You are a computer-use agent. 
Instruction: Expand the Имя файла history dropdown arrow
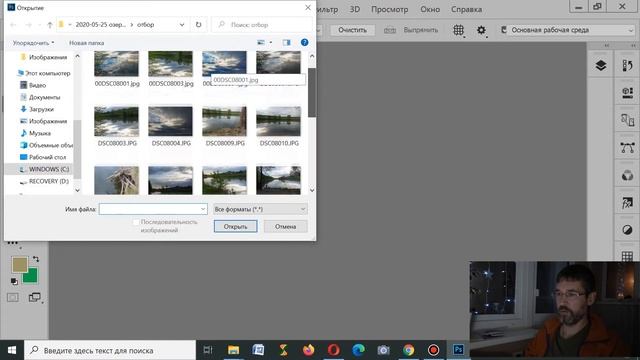point(203,209)
